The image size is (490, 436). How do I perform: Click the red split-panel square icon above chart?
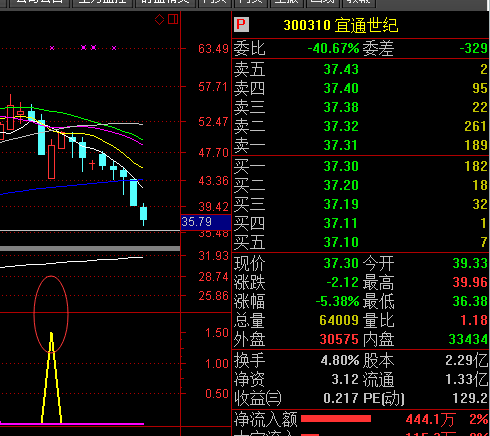(173, 19)
